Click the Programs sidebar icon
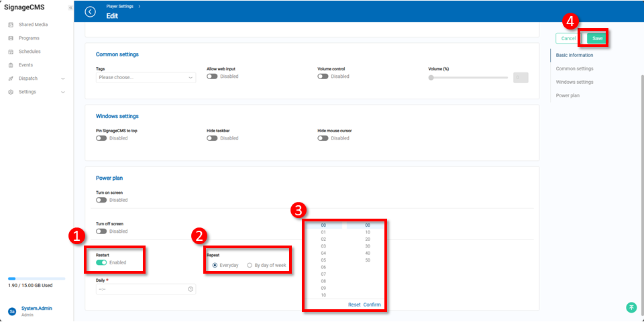This screenshot has height=322, width=644. pyautogui.click(x=11, y=38)
